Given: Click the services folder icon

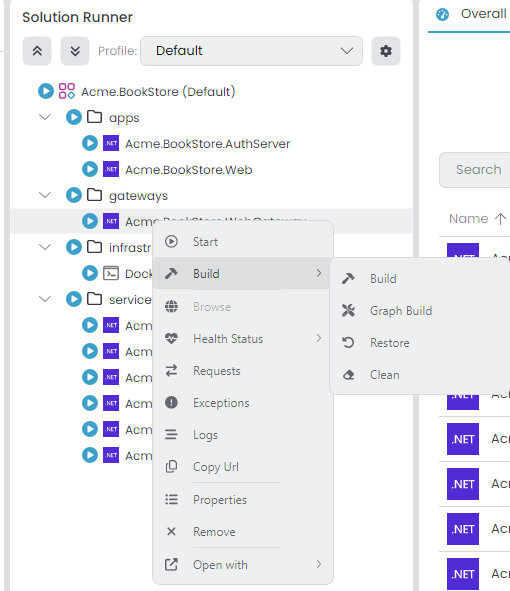Looking at the screenshot, I should pyautogui.click(x=94, y=299).
